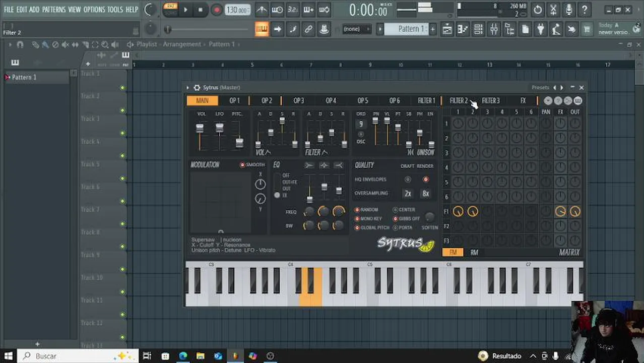The image size is (644, 363).
Task: Switch to the FILTER 1 tab
Action: (426, 101)
